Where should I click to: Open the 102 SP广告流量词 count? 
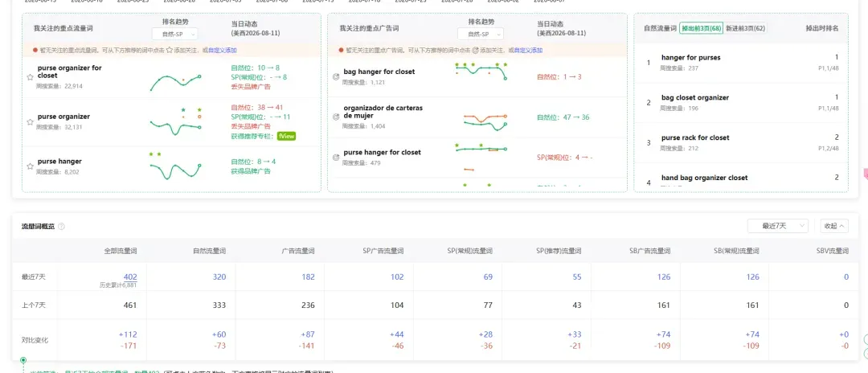[x=397, y=277]
